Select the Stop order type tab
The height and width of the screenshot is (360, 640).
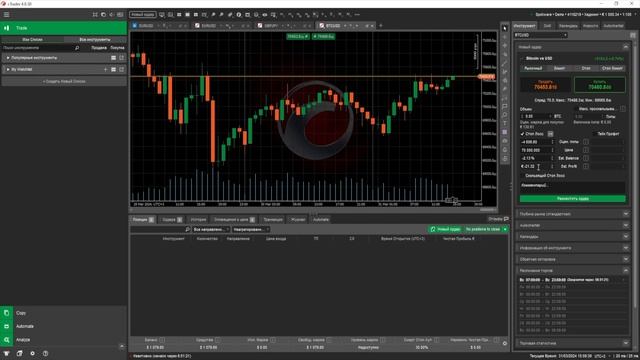[x=586, y=68]
